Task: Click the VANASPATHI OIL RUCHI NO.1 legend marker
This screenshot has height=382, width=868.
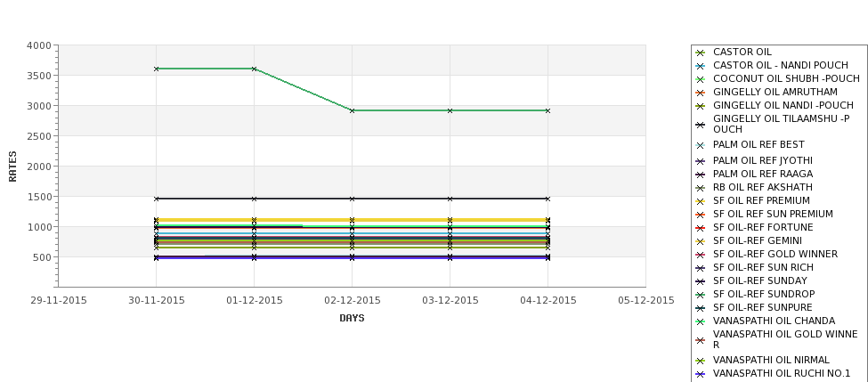Action: tap(701, 374)
